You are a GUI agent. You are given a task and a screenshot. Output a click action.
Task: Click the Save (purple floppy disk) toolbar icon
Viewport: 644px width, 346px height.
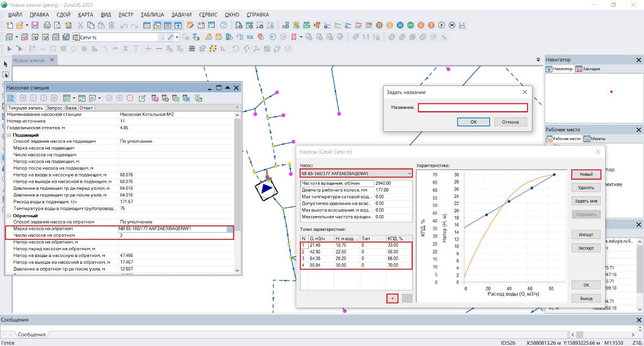tap(35, 25)
